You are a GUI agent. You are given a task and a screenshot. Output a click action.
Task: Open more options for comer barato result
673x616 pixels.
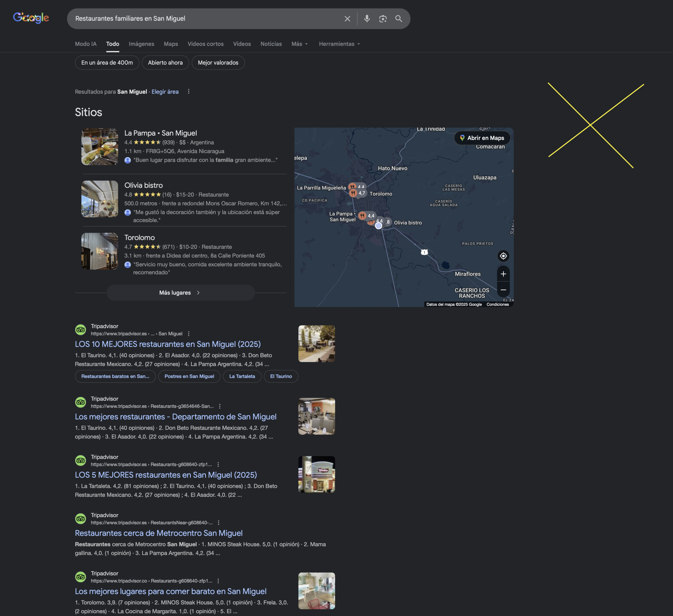[x=218, y=581]
